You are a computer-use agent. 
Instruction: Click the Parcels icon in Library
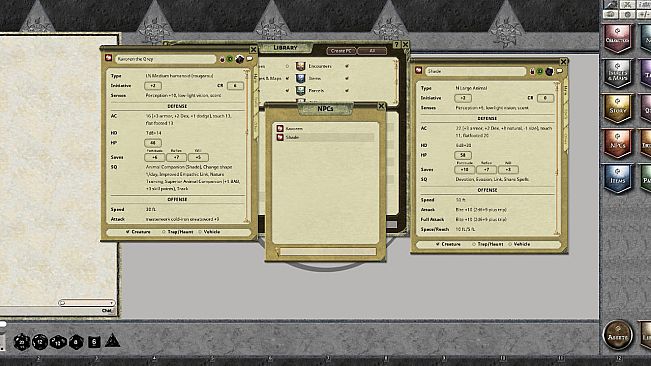pyautogui.click(x=301, y=90)
